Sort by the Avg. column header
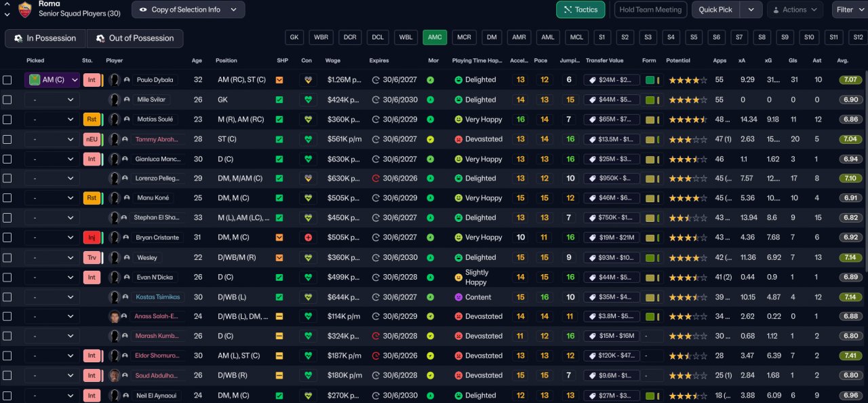868x403 pixels. click(843, 60)
